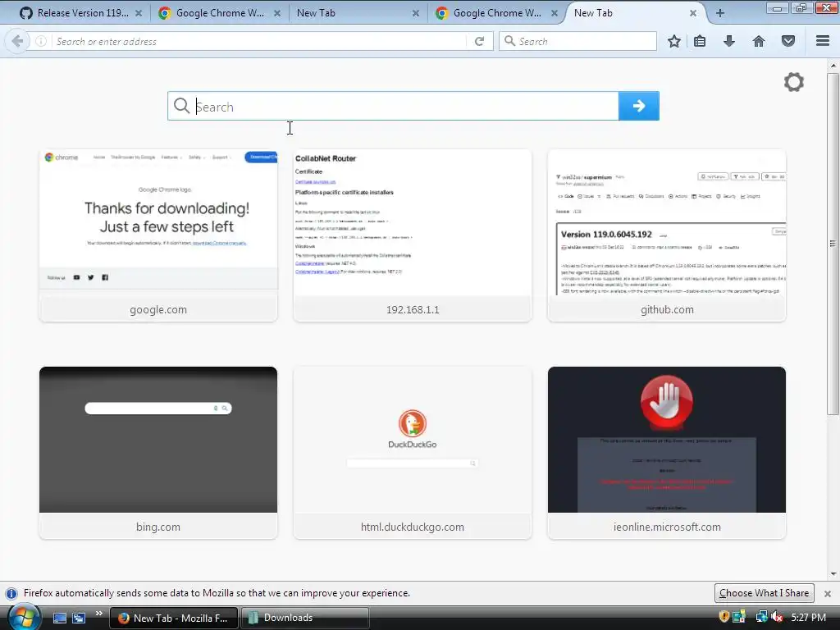The height and width of the screenshot is (630, 840).
Task: Select New Tab - Mozilla Firefox taskbar button
Action: [x=174, y=618]
